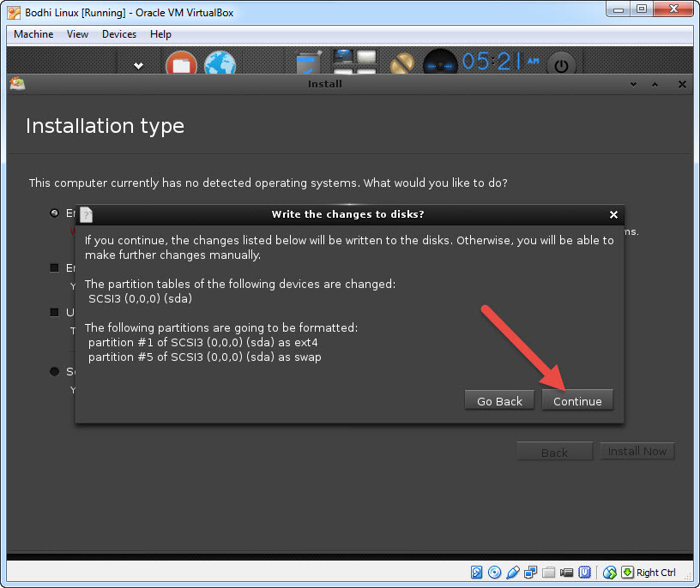Click the 'Right Ctrl' host key label
This screenshot has height=588, width=700.
(x=655, y=573)
